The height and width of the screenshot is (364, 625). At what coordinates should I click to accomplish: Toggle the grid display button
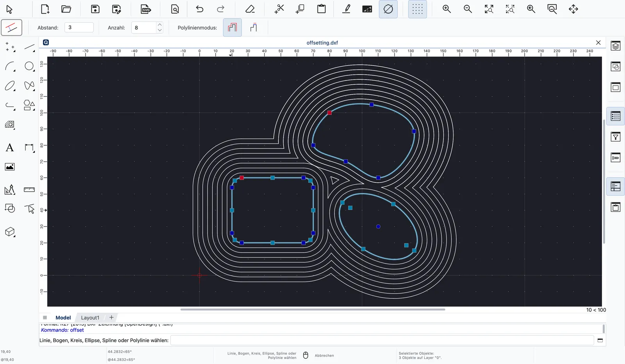[x=418, y=9]
